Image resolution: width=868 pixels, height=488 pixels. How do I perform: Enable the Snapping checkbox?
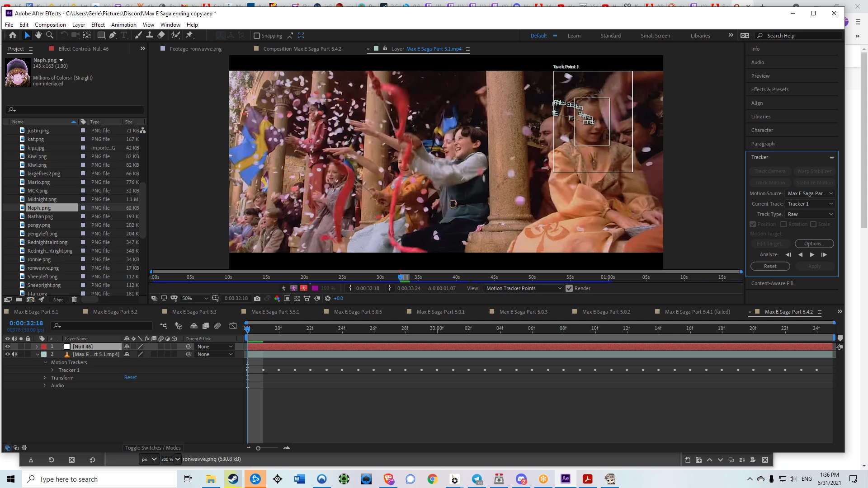pos(257,36)
